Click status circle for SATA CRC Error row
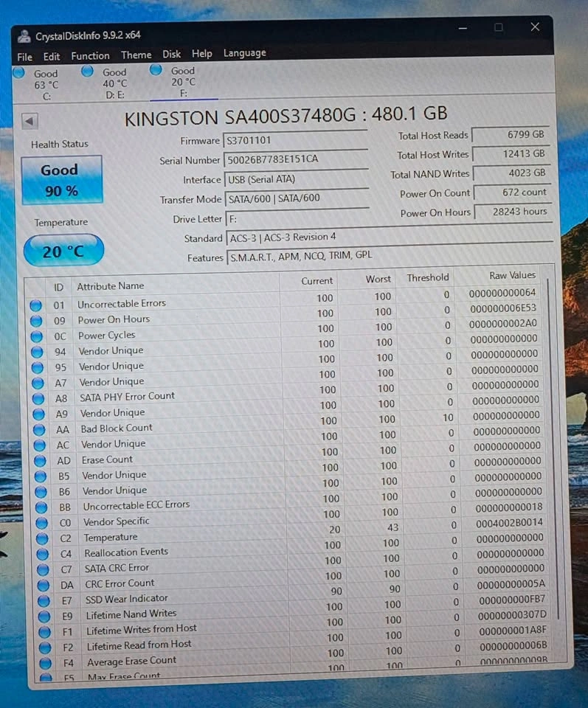Screen dimensions: 588x708 click(x=43, y=570)
